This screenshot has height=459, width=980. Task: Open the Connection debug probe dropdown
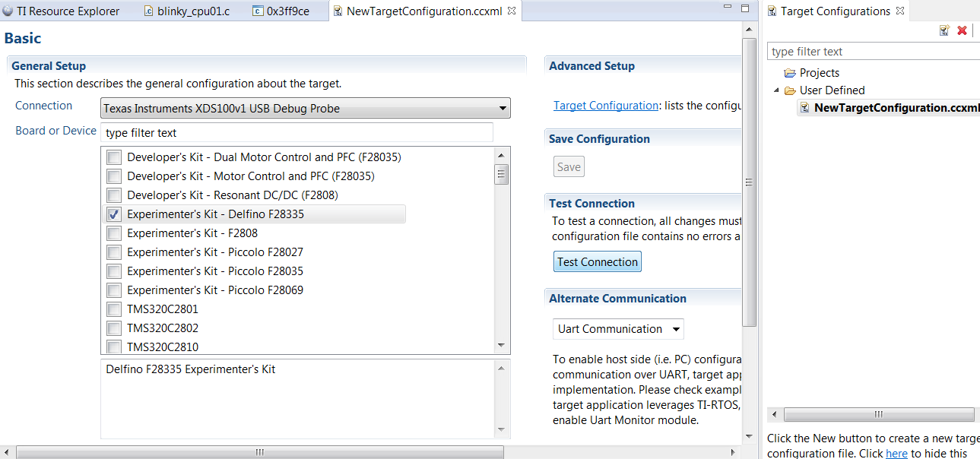point(503,109)
